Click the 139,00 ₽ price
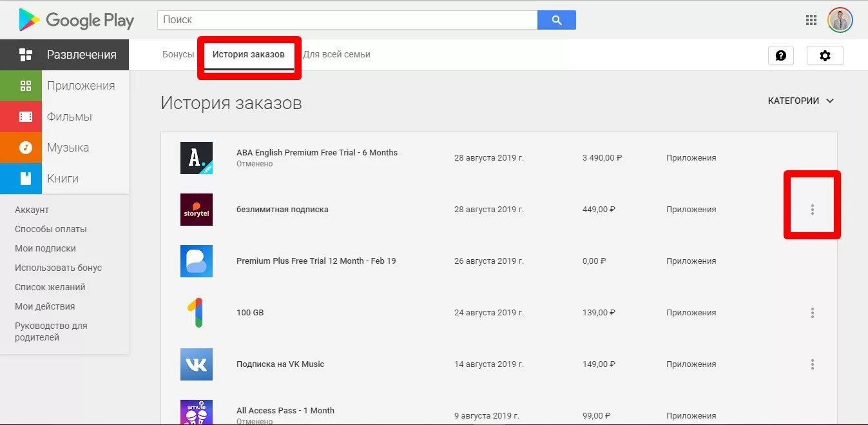 599,313
